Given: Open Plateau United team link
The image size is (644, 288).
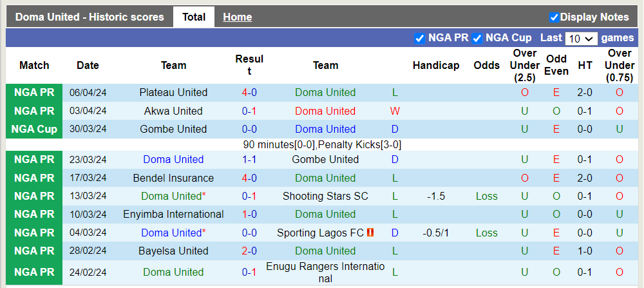Looking at the screenshot, I should click(x=173, y=92).
